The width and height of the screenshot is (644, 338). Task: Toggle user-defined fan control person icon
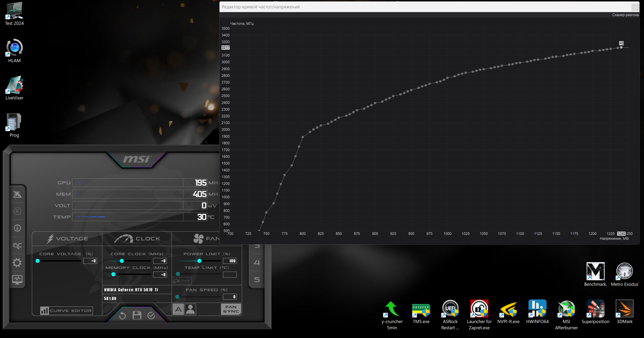coord(190,309)
